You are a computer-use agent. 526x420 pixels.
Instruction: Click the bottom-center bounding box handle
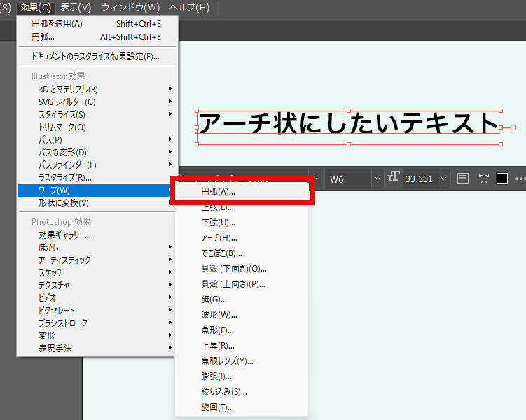[x=349, y=144]
